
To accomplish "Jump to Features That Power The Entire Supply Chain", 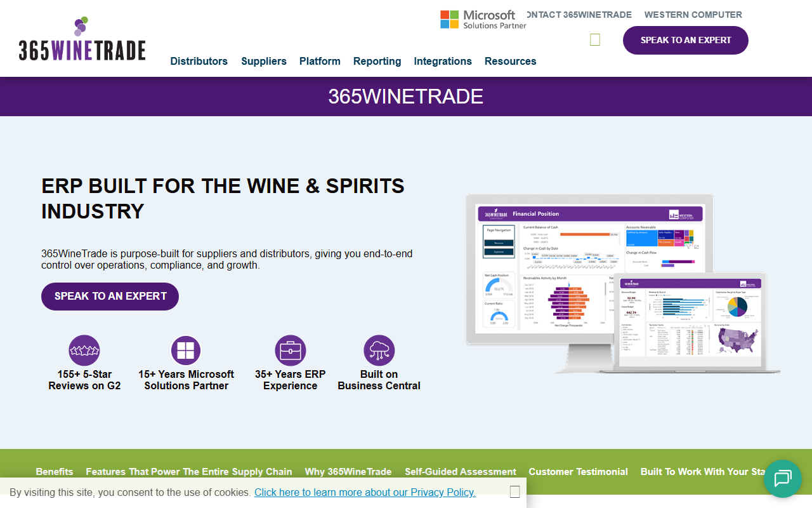I will (x=189, y=472).
